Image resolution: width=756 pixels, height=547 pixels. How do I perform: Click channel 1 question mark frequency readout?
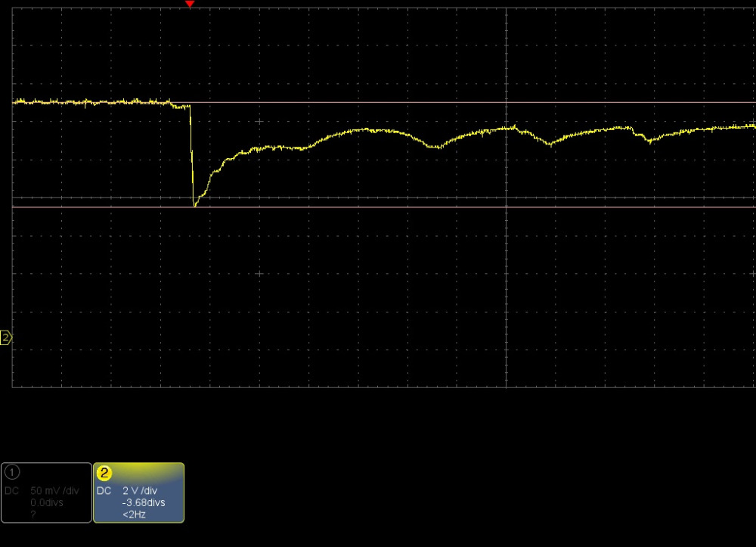(x=33, y=514)
